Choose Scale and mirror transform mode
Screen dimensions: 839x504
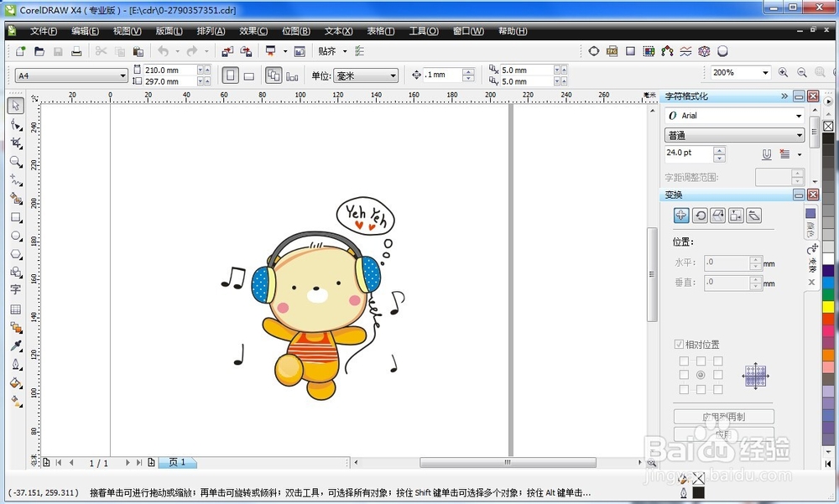(718, 215)
